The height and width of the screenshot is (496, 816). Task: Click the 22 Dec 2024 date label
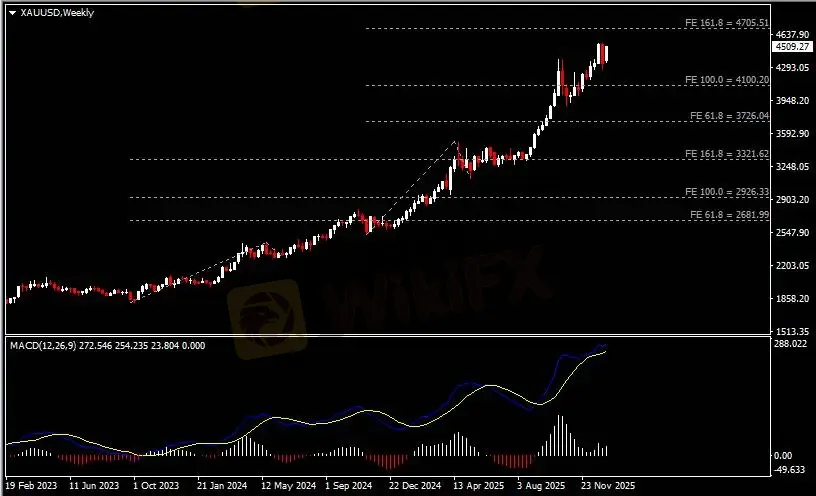(415, 486)
